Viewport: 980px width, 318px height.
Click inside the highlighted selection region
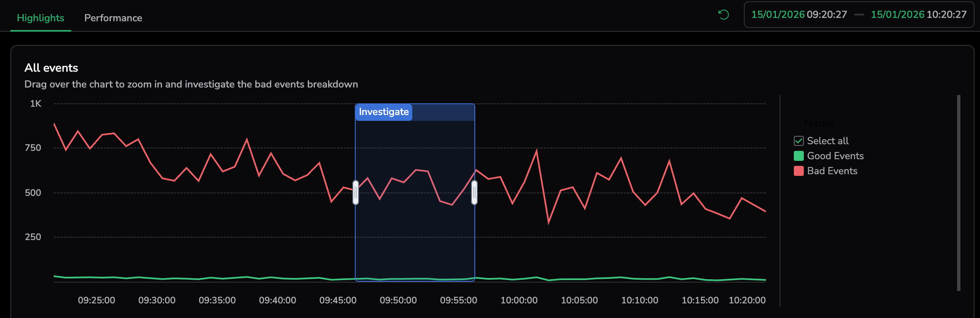coord(415,233)
